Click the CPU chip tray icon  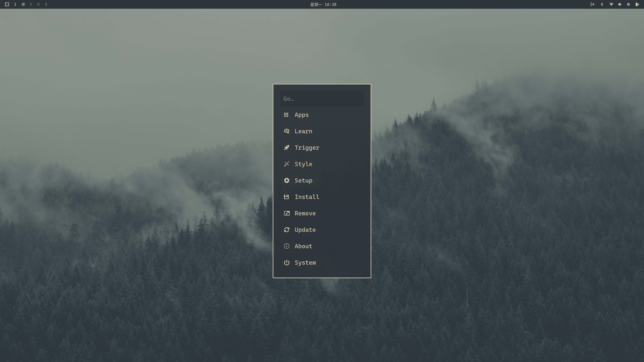tap(628, 4)
